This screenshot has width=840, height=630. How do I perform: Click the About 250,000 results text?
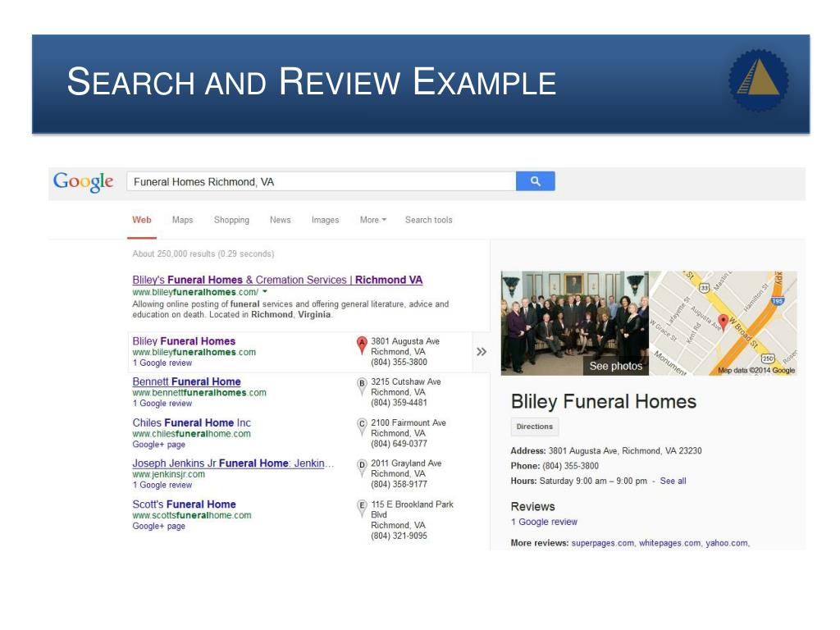click(x=203, y=254)
